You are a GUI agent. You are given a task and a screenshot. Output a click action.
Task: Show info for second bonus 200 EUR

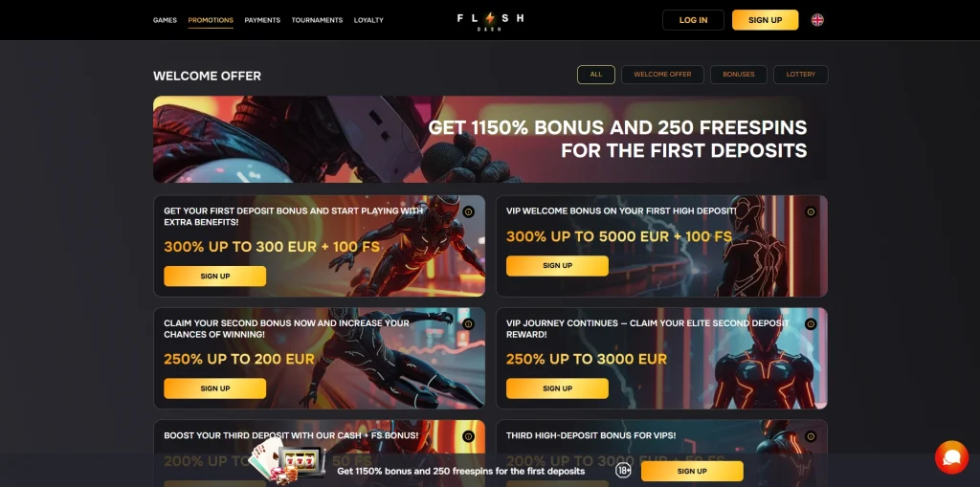tap(468, 323)
